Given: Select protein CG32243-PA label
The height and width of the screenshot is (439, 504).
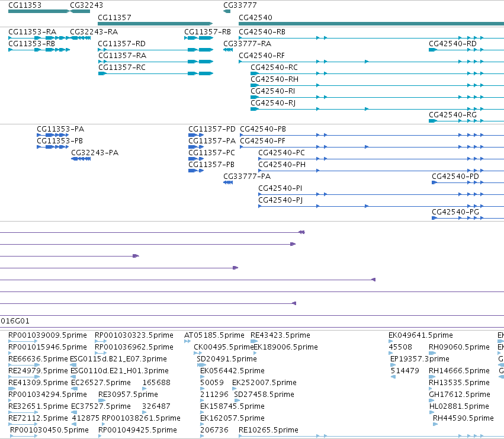Looking at the screenshot, I should point(95,153).
